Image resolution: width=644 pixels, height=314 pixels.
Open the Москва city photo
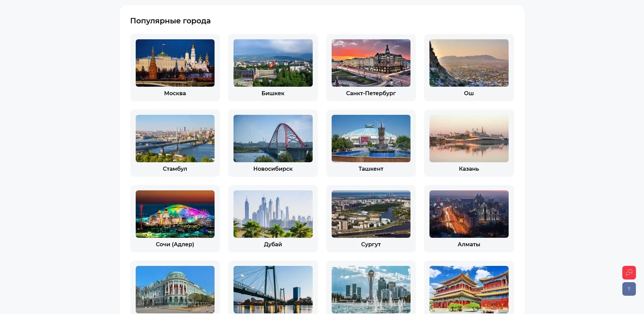click(x=175, y=63)
